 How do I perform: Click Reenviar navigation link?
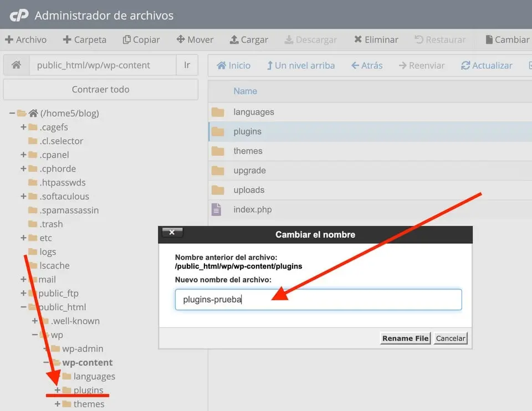pos(422,65)
